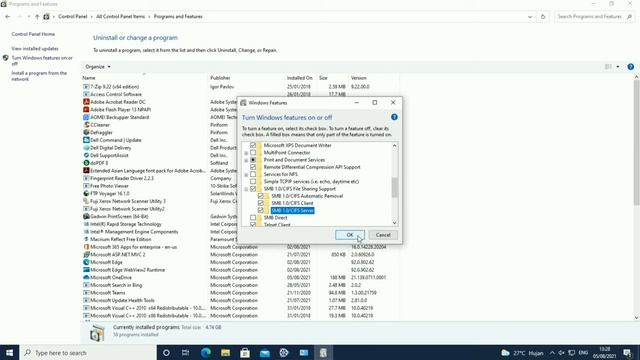Open recent locations dropdown arrow
The width and height of the screenshot is (640, 360).
29,17
